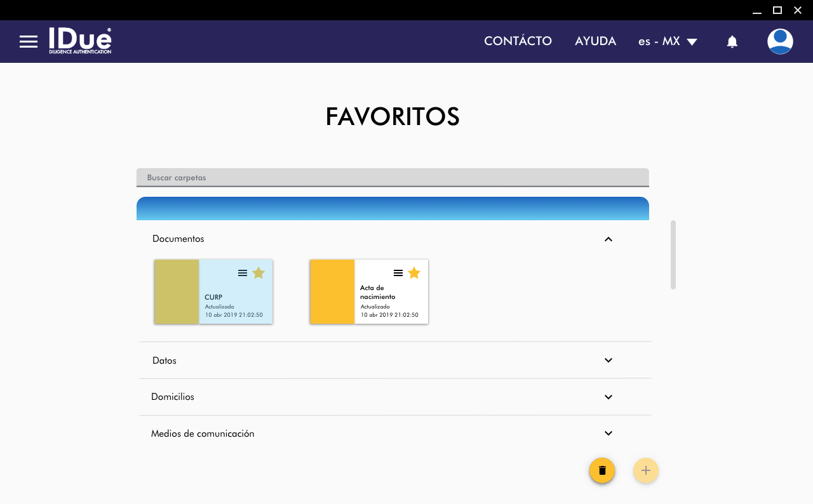Viewport: 813px width, 504px height.
Task: Open the AYUDA help page
Action: click(595, 41)
